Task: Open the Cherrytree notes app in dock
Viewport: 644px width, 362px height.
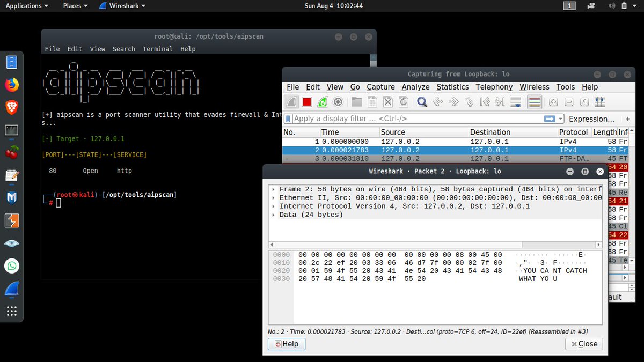Action: coord(12,153)
